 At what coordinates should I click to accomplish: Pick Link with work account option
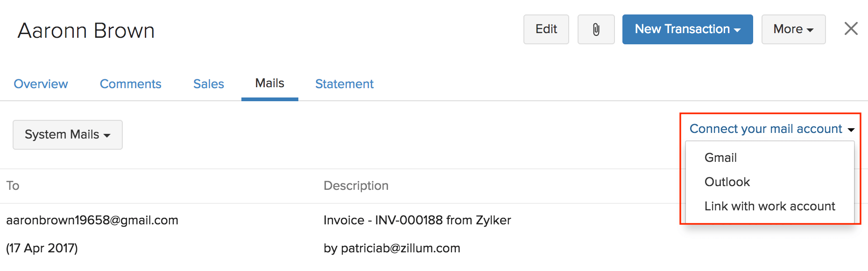(769, 206)
